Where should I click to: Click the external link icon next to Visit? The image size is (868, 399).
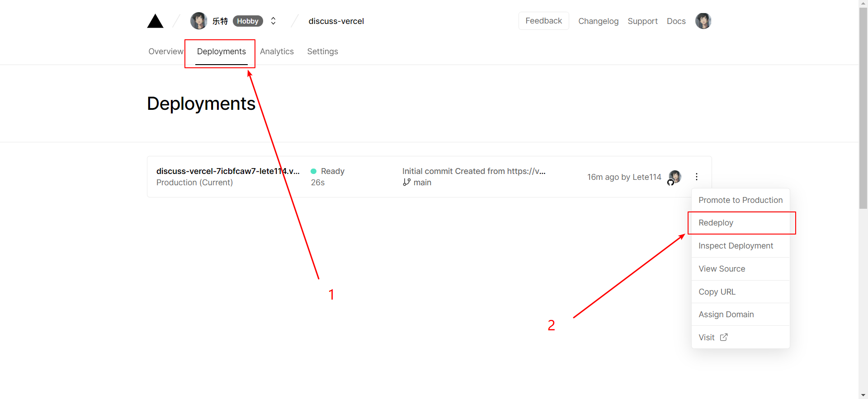tap(724, 337)
